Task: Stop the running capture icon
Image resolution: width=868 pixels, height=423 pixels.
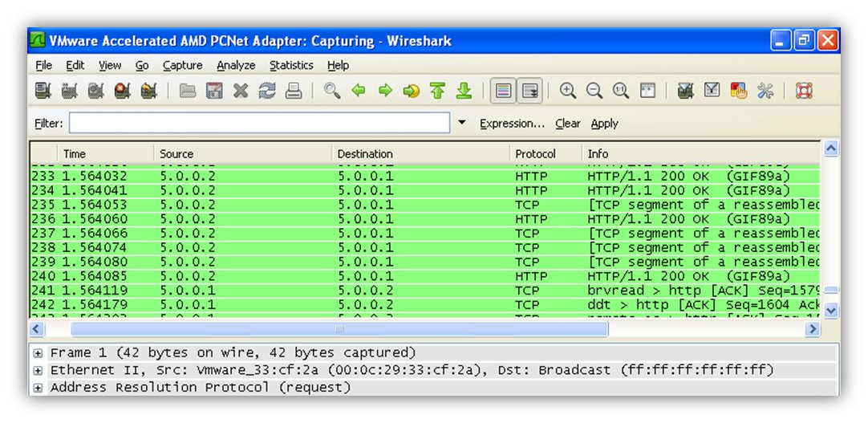Action: tap(123, 90)
